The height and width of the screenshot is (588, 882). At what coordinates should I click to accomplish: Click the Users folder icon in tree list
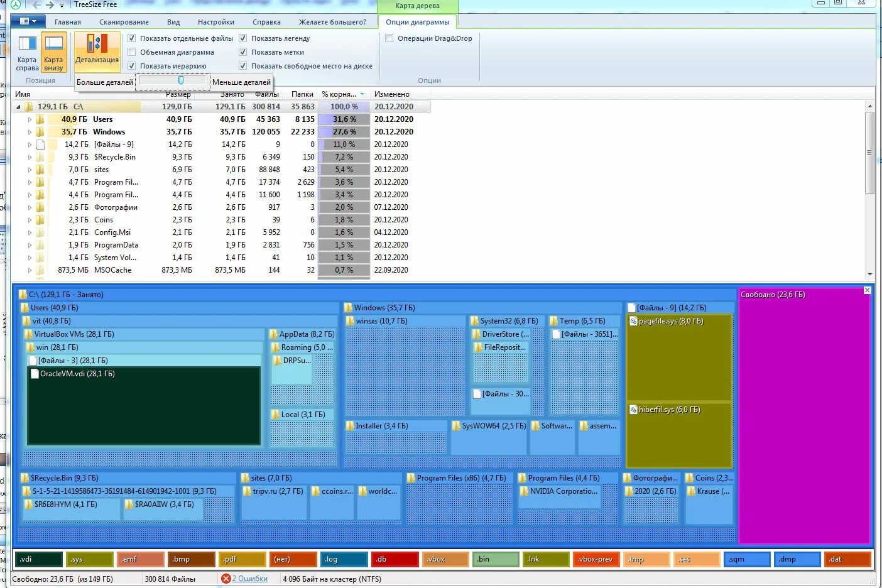(40, 119)
